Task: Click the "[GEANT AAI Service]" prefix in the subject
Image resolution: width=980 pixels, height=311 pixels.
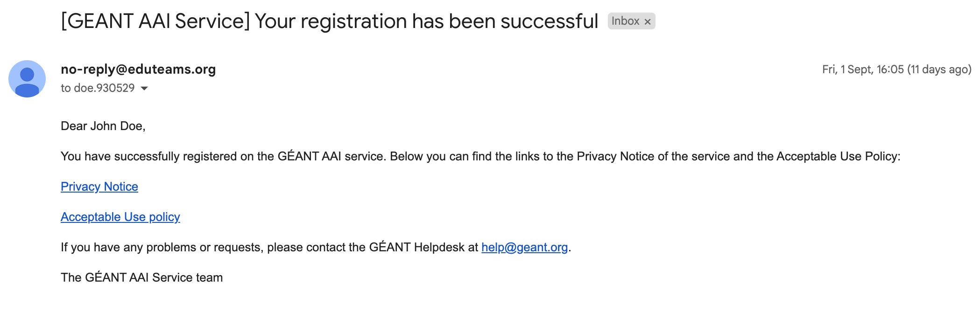Action: pyautogui.click(x=155, y=21)
